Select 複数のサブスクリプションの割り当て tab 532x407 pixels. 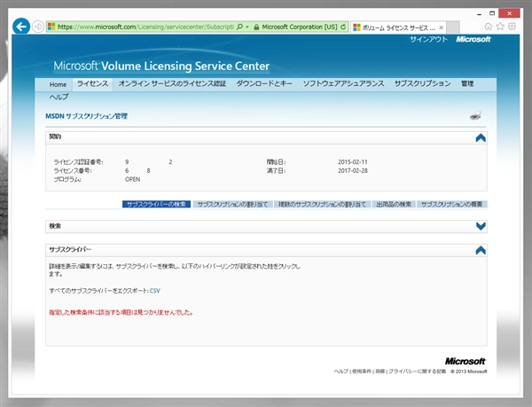(x=322, y=204)
